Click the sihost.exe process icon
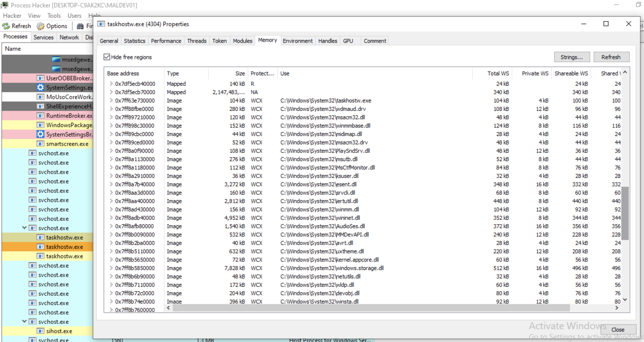The image size is (644, 342). point(40,331)
